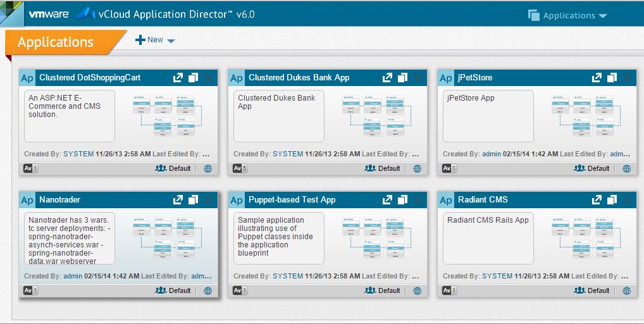The height and width of the screenshot is (324, 644).
Task: Click the globe icon on Radiant CMS card
Action: 627,290
